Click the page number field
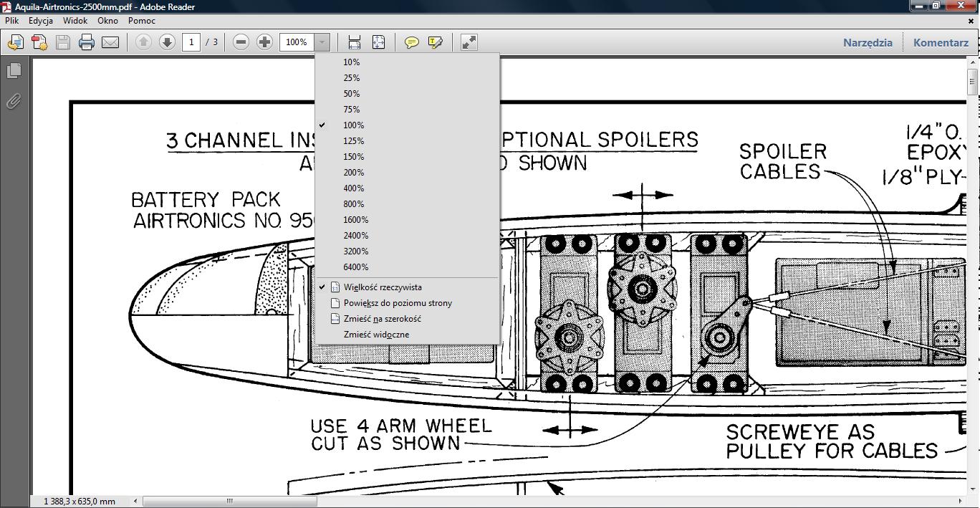Image resolution: width=980 pixels, height=508 pixels. click(x=191, y=42)
